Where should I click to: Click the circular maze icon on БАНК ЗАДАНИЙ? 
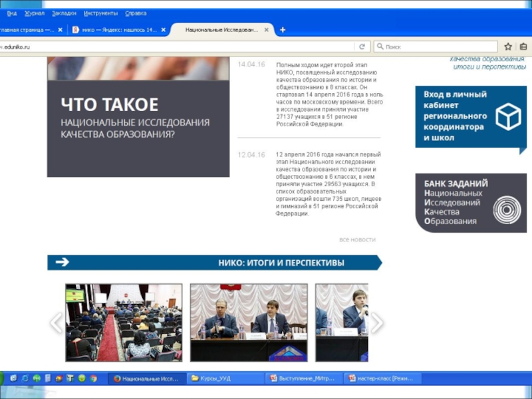[507, 210]
